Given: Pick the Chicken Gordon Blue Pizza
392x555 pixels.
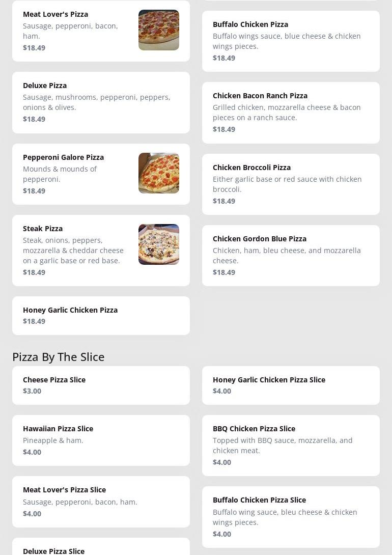Looking at the screenshot, I should tap(291, 256).
